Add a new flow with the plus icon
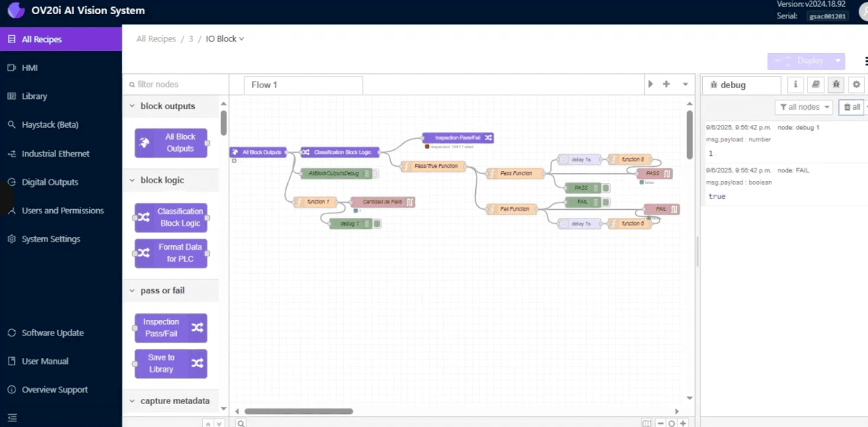Viewport: 868px width, 427px height. (666, 84)
